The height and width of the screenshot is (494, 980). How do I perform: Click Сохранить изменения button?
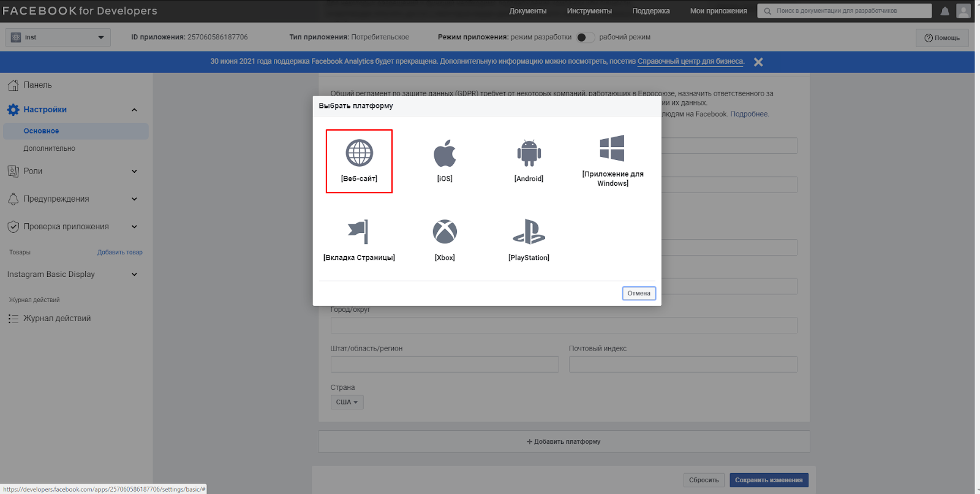[x=769, y=480]
